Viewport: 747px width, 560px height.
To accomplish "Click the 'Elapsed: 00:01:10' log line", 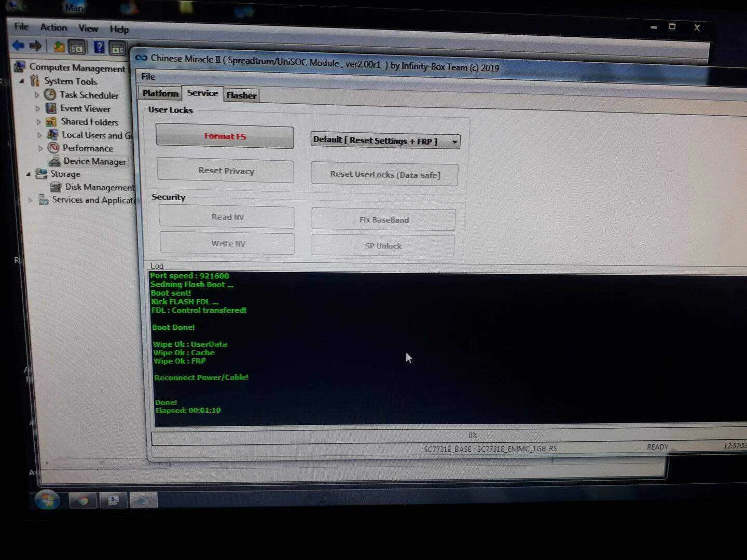I will pos(188,410).
